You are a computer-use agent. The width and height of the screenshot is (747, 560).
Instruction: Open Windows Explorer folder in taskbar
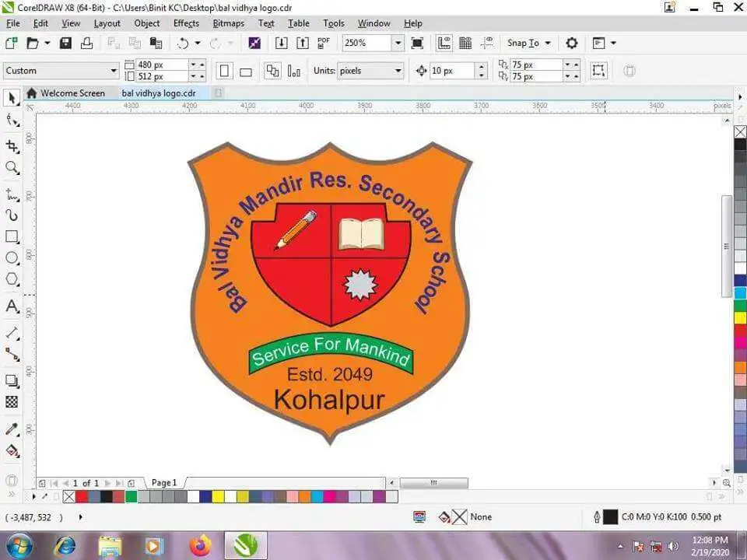click(x=110, y=546)
